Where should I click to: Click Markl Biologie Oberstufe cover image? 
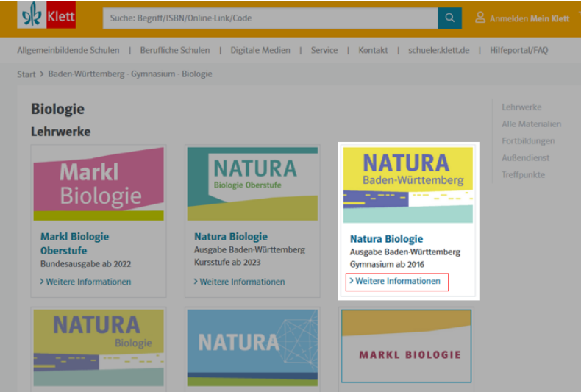(x=99, y=184)
